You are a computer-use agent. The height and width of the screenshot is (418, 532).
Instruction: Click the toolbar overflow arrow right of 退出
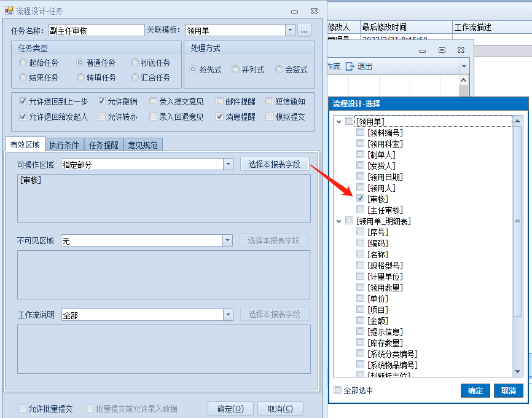pos(463,66)
